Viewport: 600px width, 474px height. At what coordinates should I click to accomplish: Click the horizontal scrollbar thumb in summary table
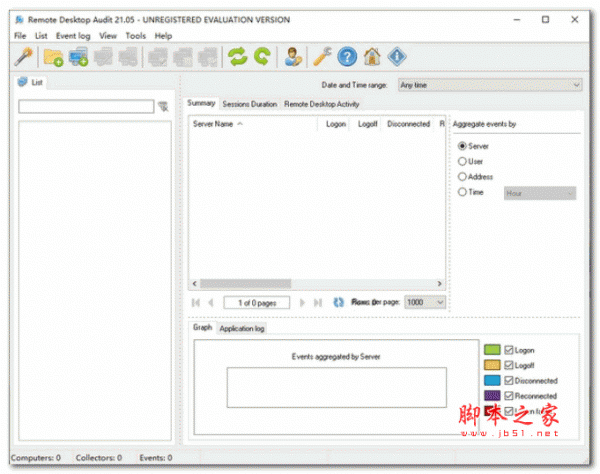click(245, 283)
